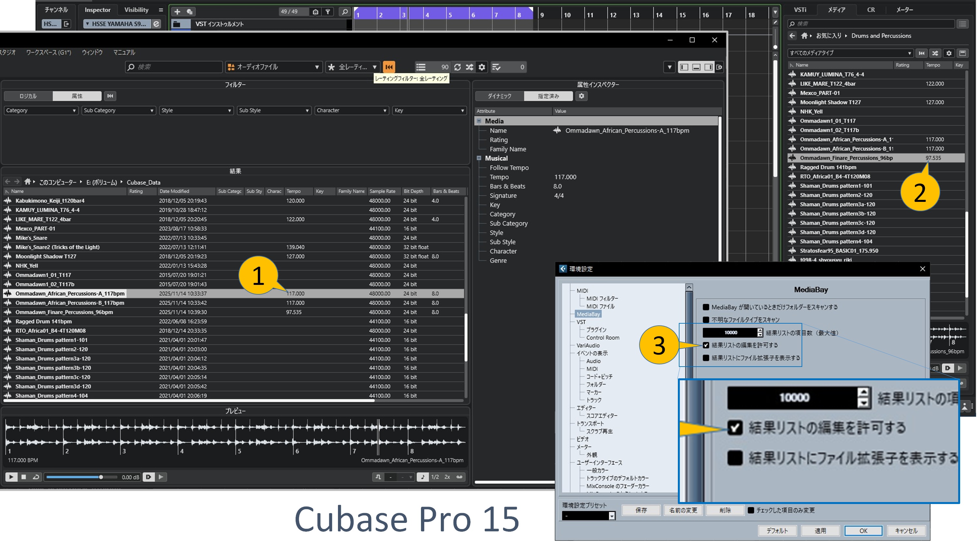Screen dimensions: 980x546
Task: Click the reset rating filter icon
Action: click(389, 67)
